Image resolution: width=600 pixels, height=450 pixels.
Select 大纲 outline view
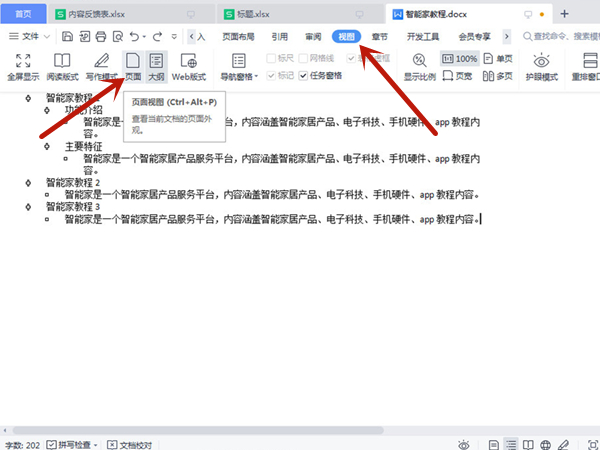[156, 66]
